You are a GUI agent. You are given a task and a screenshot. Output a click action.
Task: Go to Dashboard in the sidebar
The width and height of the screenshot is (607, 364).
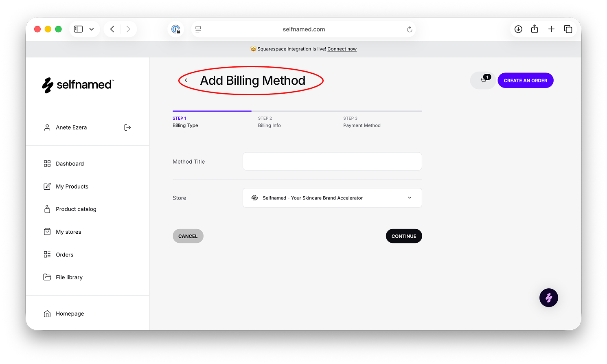pos(64,164)
